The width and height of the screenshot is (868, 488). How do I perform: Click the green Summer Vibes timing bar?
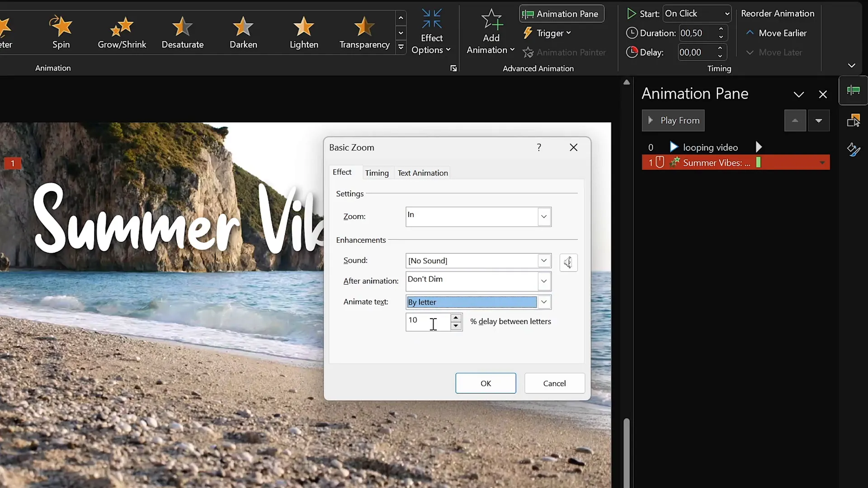point(758,163)
